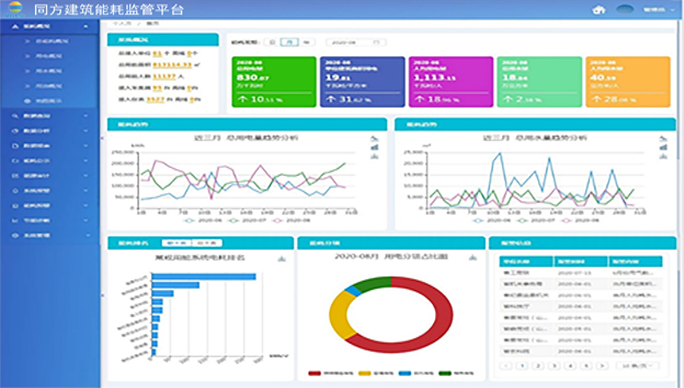Open the 用电概况 sidebar sub-item
The image size is (684, 388).
48,56
